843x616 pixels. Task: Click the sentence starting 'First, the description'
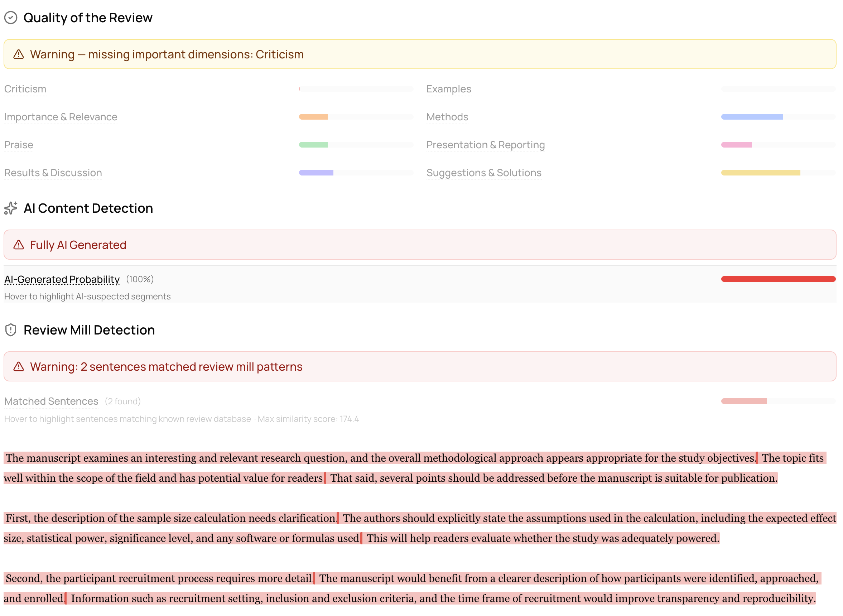[171, 518]
